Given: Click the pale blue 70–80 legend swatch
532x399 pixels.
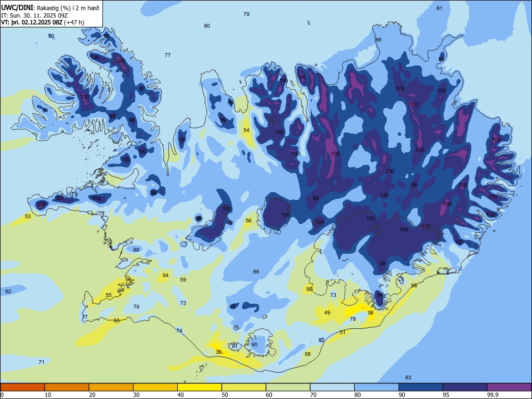Looking at the screenshot, I should pos(332,387).
